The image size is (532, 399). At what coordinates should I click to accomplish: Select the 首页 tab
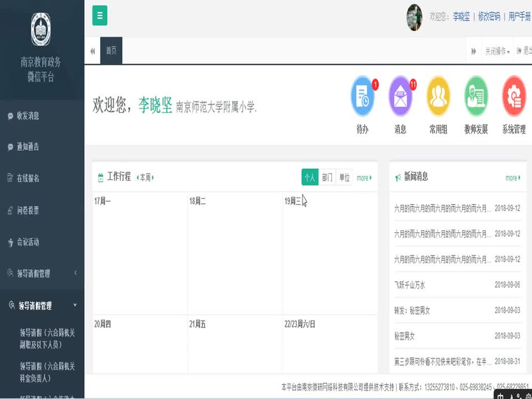click(111, 51)
